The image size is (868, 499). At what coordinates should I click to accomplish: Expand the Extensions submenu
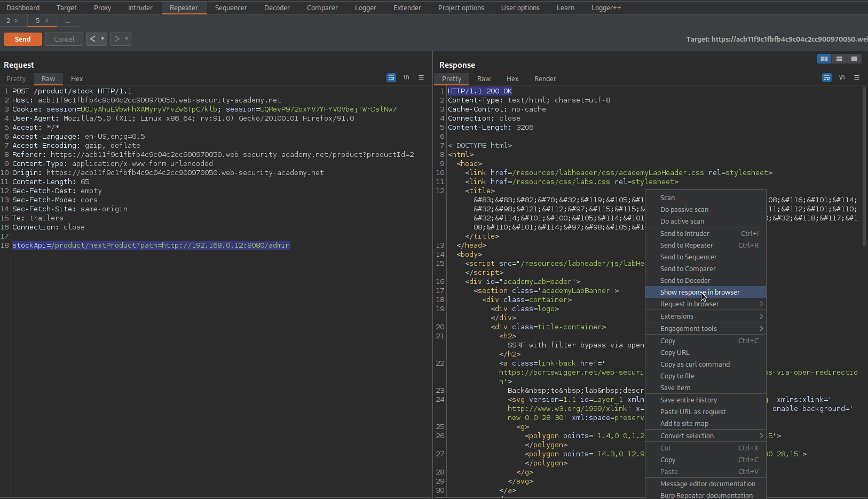706,316
